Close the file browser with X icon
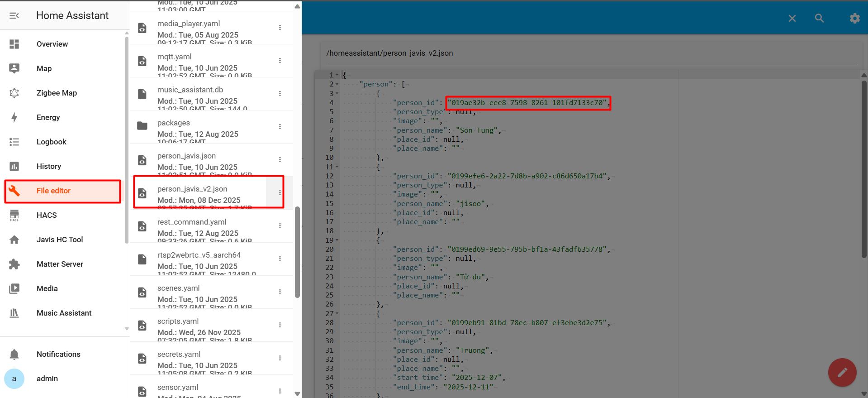Viewport: 868px width, 398px height. [792, 18]
